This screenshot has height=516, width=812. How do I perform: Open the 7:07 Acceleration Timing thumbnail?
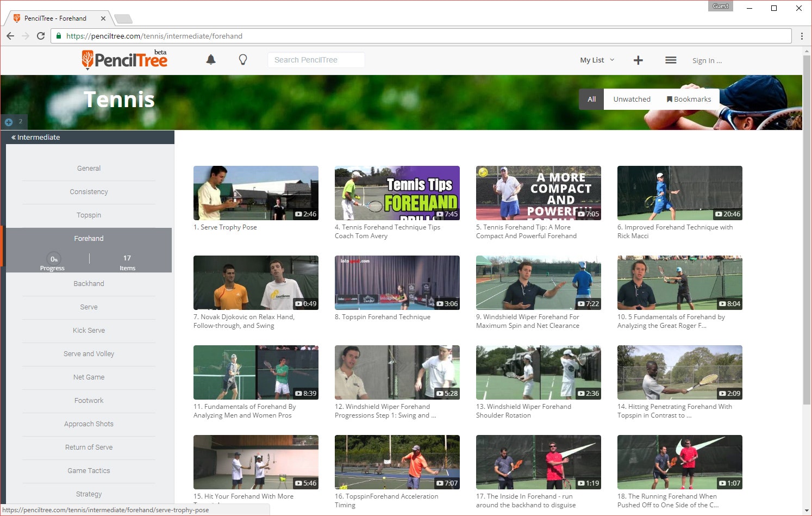pyautogui.click(x=397, y=462)
